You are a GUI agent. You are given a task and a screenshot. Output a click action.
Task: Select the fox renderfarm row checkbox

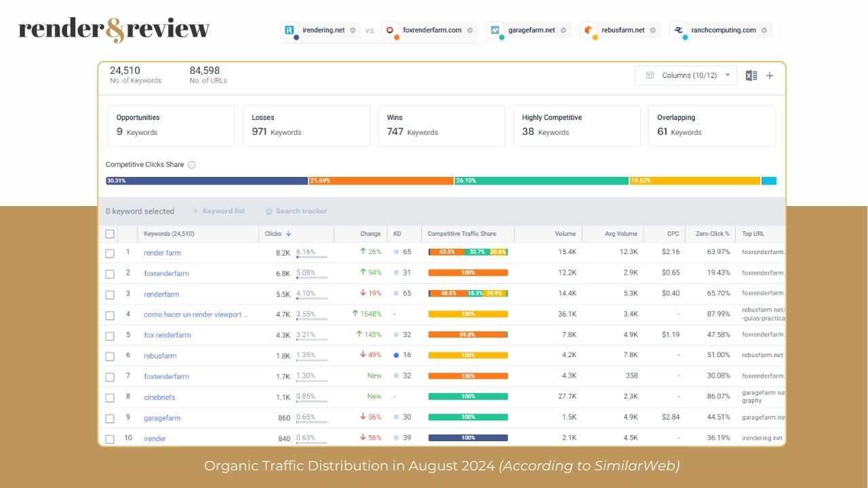[110, 335]
